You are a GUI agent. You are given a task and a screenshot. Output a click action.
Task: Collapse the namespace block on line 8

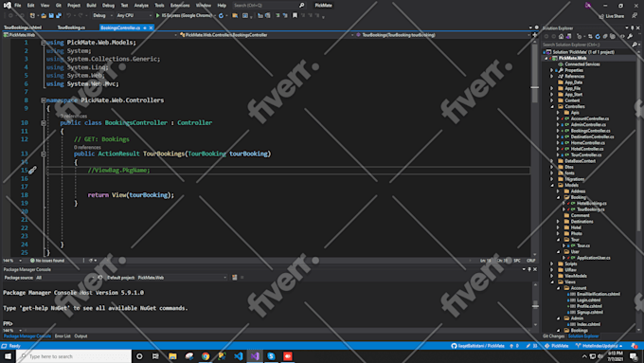pyautogui.click(x=44, y=100)
